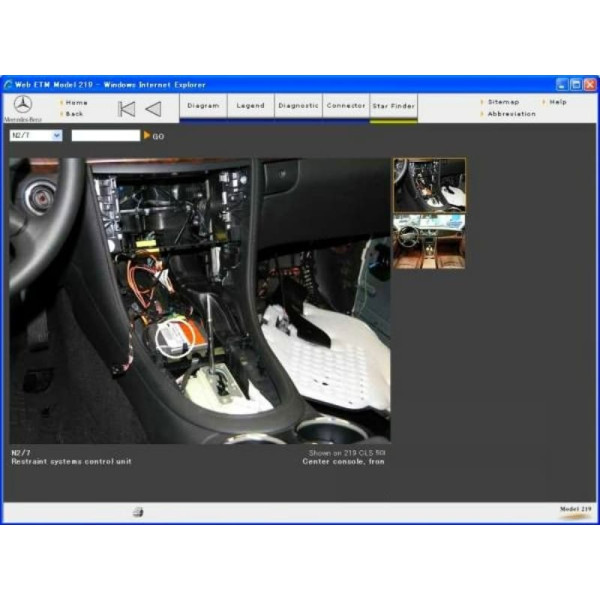Click the Internet Explorer title bar icon
The width and height of the screenshot is (600, 600).
pyautogui.click(x=9, y=84)
